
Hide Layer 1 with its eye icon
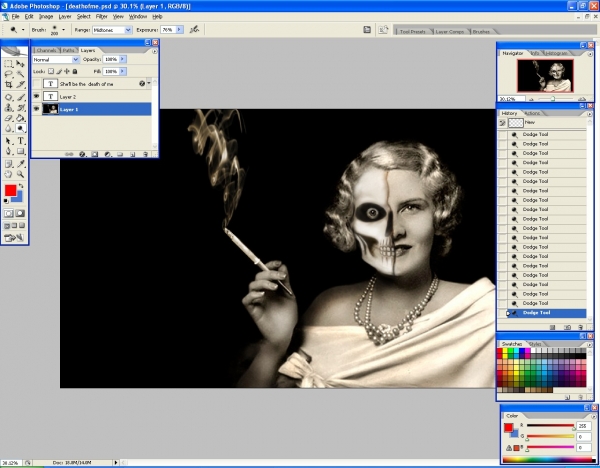click(36, 109)
